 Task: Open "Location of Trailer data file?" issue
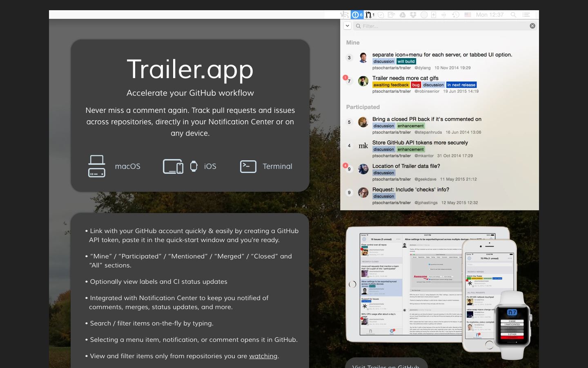(x=406, y=166)
